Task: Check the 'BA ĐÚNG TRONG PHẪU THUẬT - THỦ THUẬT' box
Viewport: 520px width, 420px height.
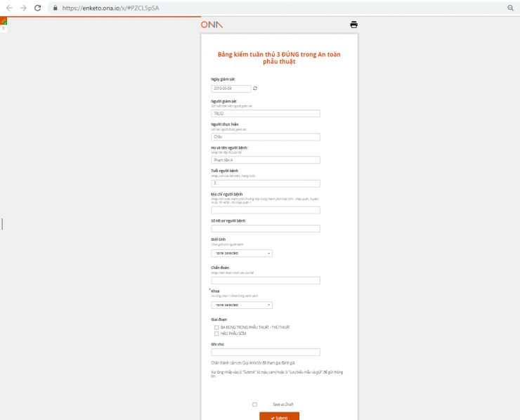Action: click(216, 327)
